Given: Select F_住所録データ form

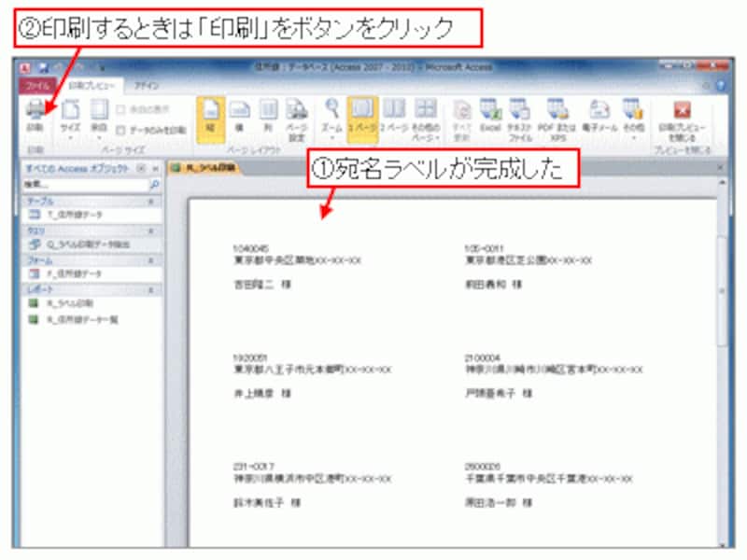Looking at the screenshot, I should pyautogui.click(x=92, y=273).
